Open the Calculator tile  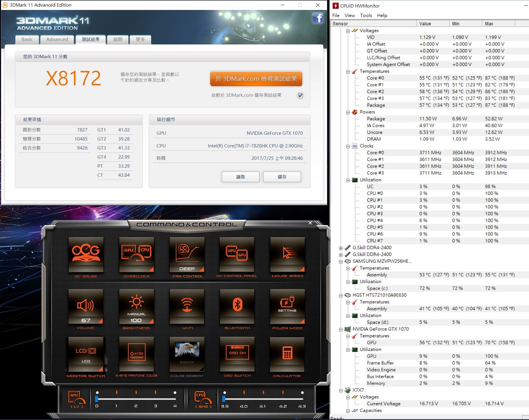coord(287,355)
